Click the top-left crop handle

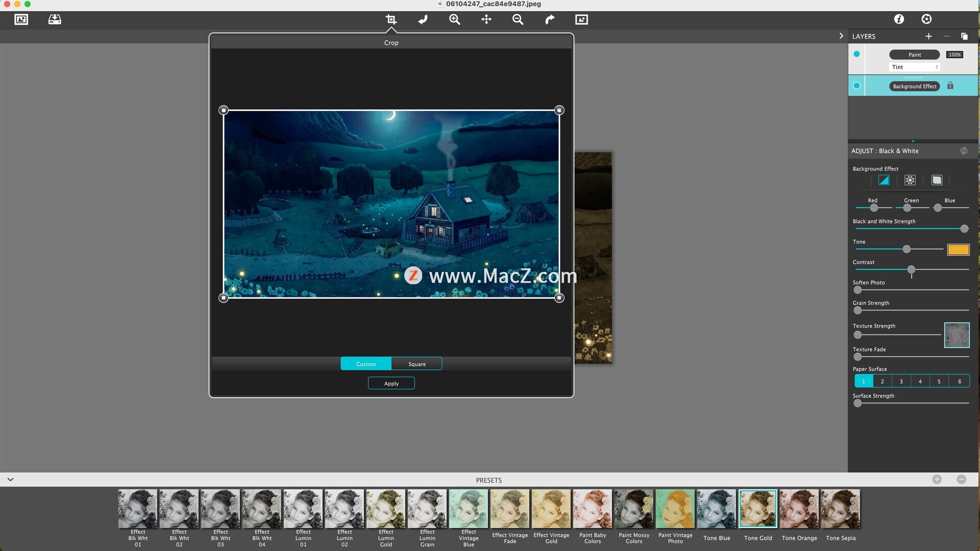[223, 110]
